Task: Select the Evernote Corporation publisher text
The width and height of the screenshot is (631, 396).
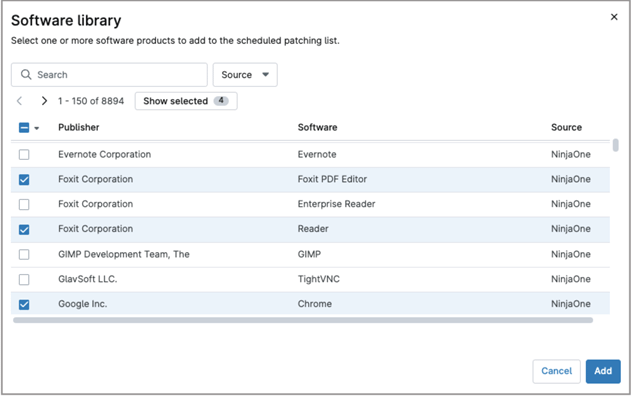Action: pos(105,154)
